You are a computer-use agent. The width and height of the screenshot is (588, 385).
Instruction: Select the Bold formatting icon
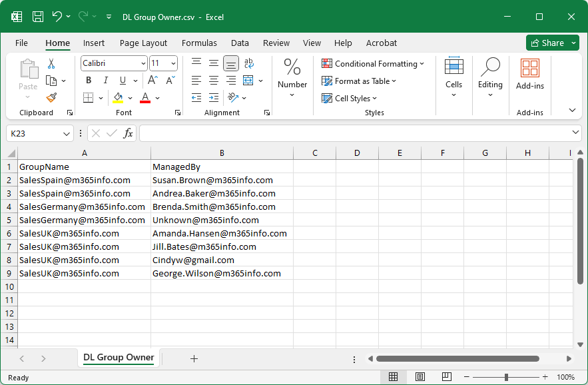pos(88,80)
